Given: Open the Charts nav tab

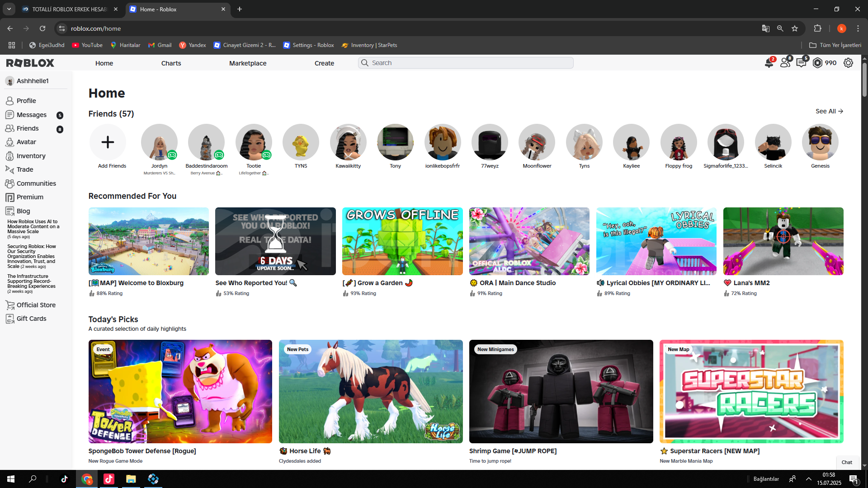Looking at the screenshot, I should click(x=171, y=63).
